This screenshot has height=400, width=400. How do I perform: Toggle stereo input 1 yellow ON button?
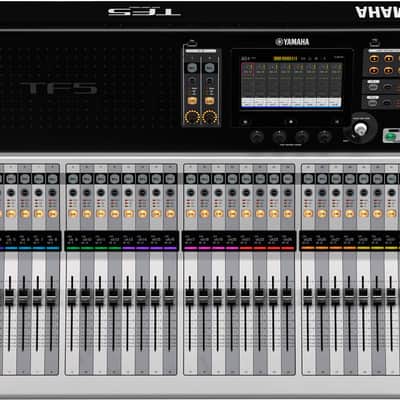click(x=192, y=101)
